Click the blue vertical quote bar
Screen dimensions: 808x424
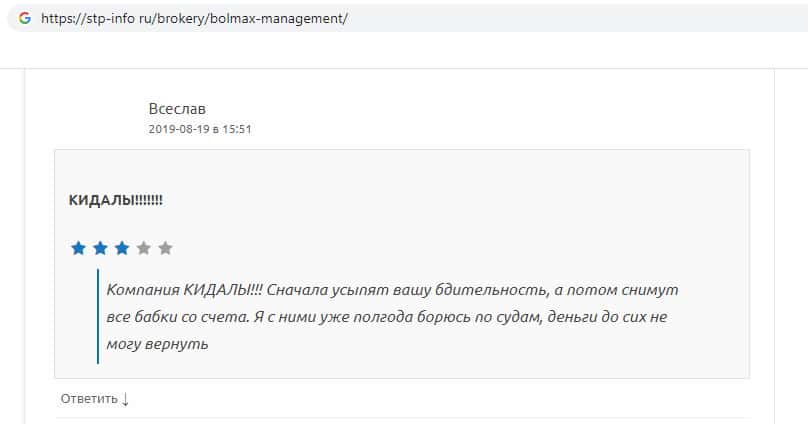[x=98, y=316]
